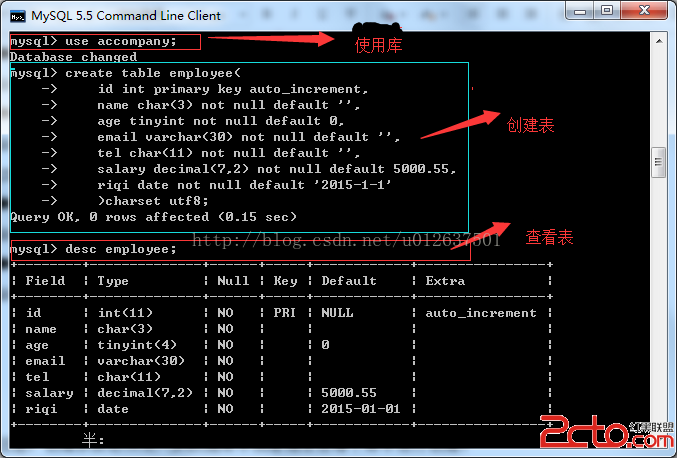
Task: Click the 'Query OK, 0 rows affected' message
Action: pos(153,217)
